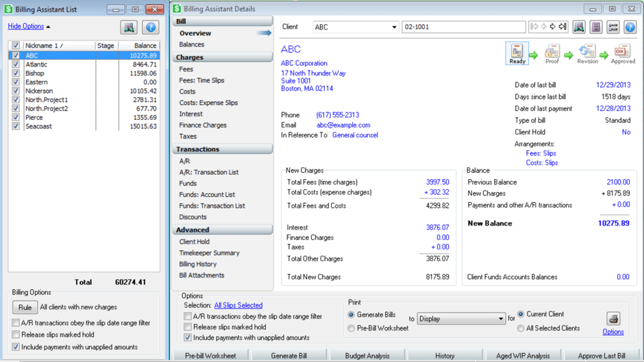The height and width of the screenshot is (362, 644).
Task: Open the Client dropdown showing ABC
Action: click(x=394, y=27)
